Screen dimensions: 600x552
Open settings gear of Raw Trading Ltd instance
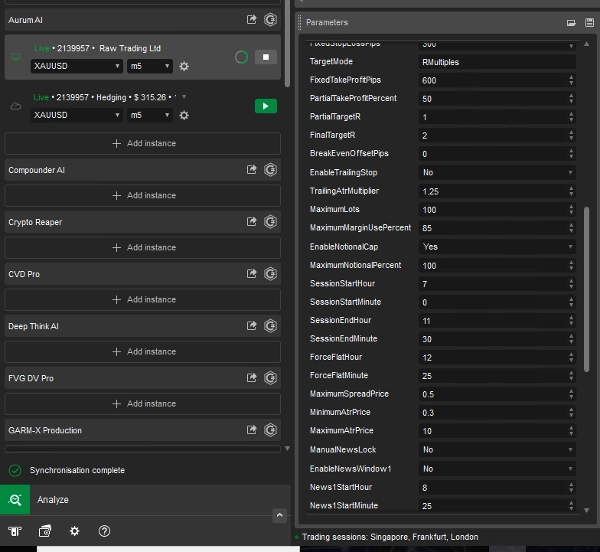[184, 66]
